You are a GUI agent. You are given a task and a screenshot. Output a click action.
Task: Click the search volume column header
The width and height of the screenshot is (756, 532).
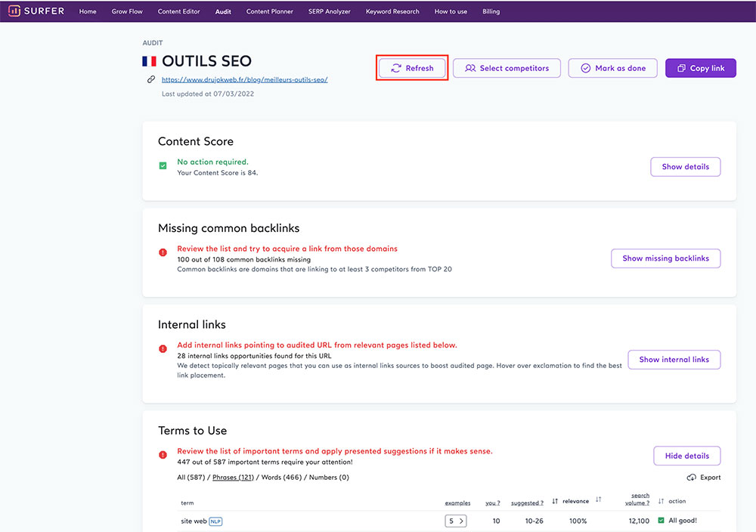pyautogui.click(x=637, y=500)
